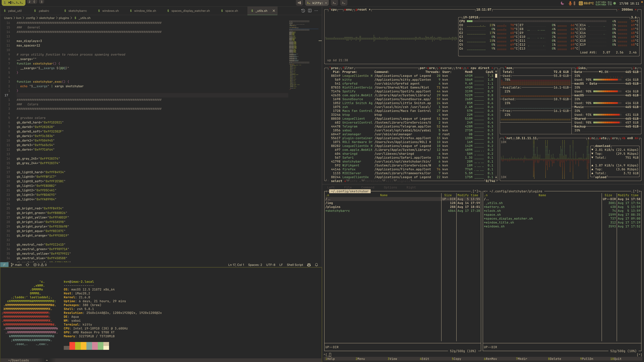The height and width of the screenshot is (362, 644).
Task: Click the fan icon next to 69.6°C
Action: [581, 3]
